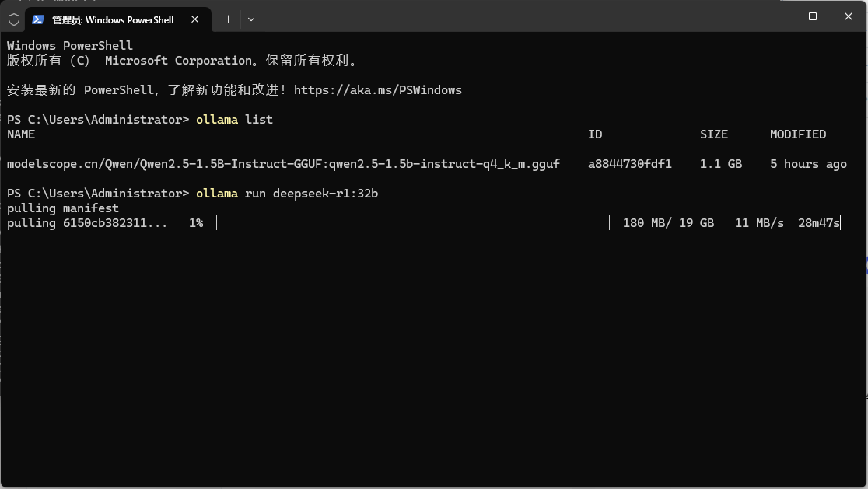Viewport: 868px width, 489px height.
Task: Click the MODIFIED column header
Action: point(797,134)
